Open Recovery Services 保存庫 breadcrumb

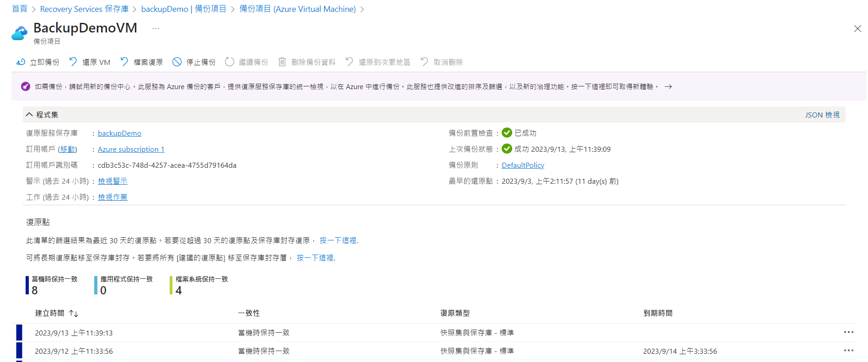tap(85, 9)
